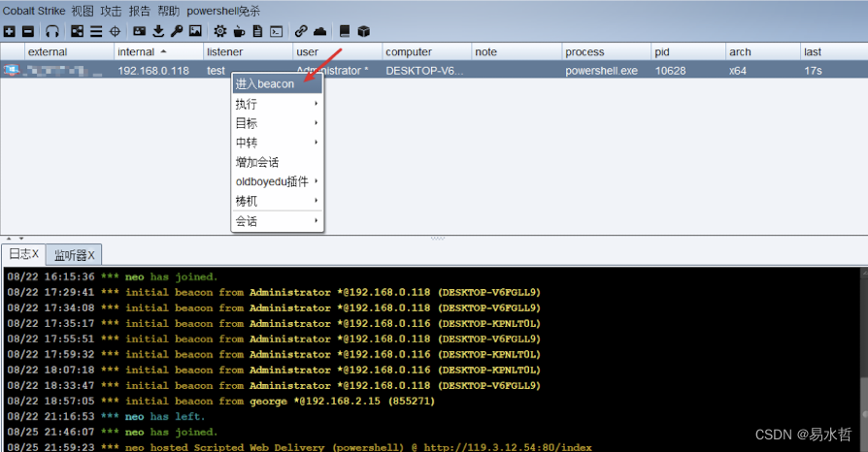Expand the 会话 submenu
The image size is (868, 452).
278,221
